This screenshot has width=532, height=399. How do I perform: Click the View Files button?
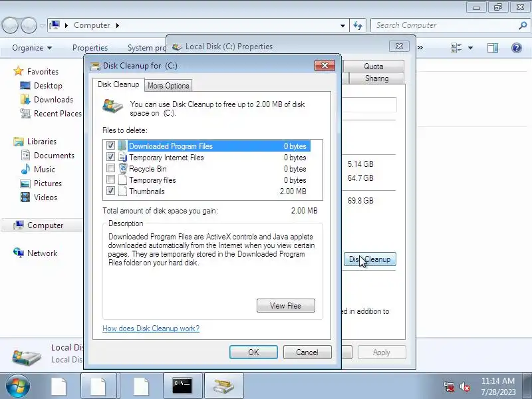click(x=286, y=306)
